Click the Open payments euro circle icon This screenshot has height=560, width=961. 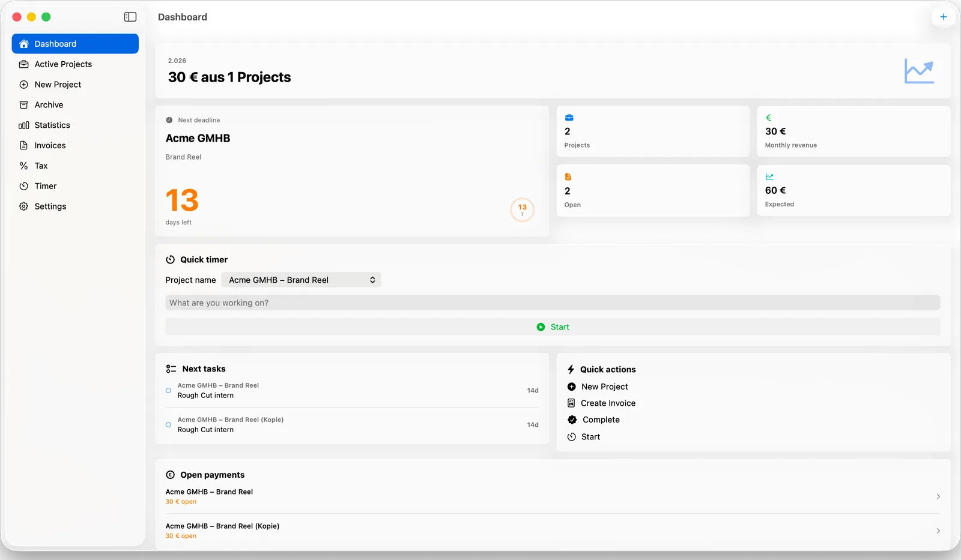pos(171,475)
